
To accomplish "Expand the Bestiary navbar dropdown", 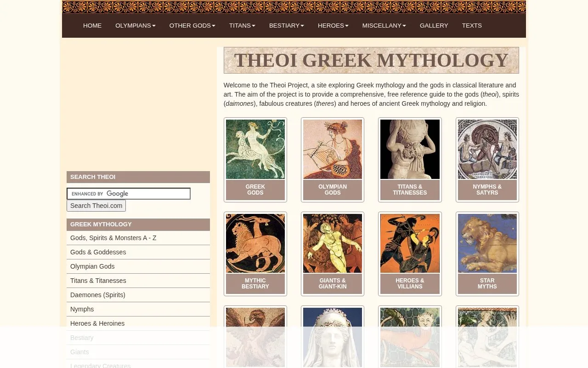I will (287, 26).
